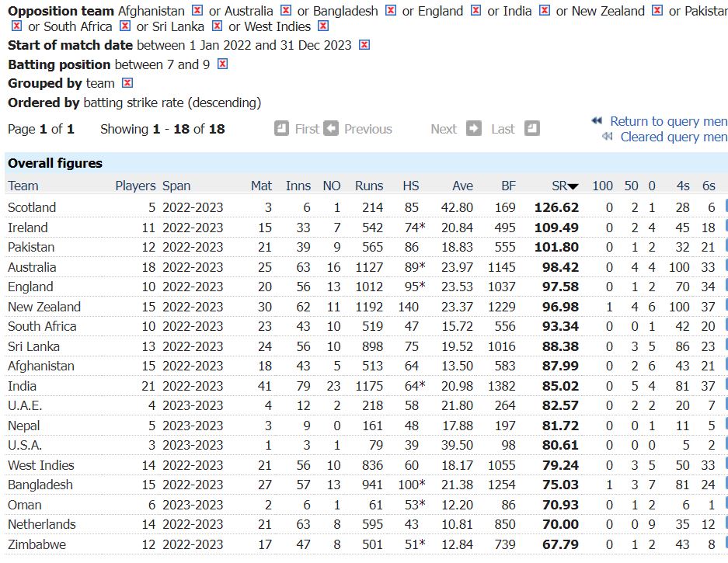Remove England opposition team x icon
The image size is (728, 563).
pos(475,11)
